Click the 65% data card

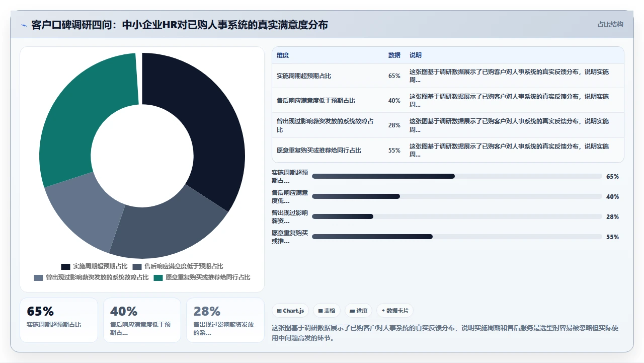click(59, 320)
